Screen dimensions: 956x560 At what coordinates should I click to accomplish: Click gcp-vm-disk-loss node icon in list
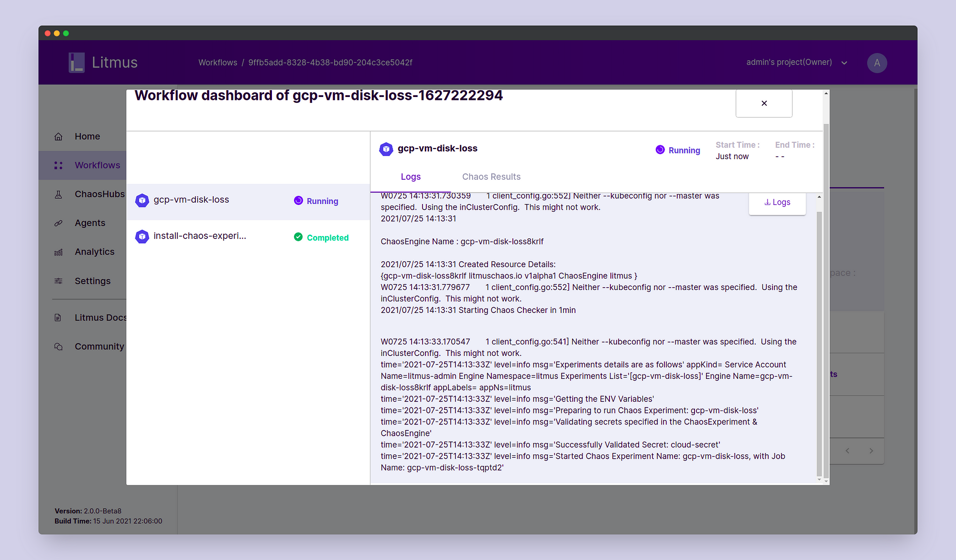click(142, 200)
